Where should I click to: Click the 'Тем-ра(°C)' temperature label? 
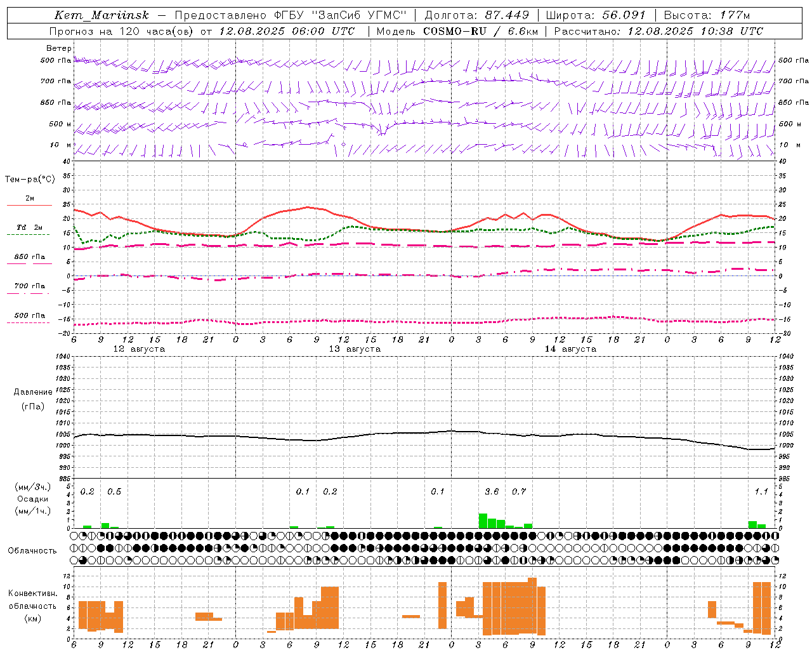coord(30,180)
